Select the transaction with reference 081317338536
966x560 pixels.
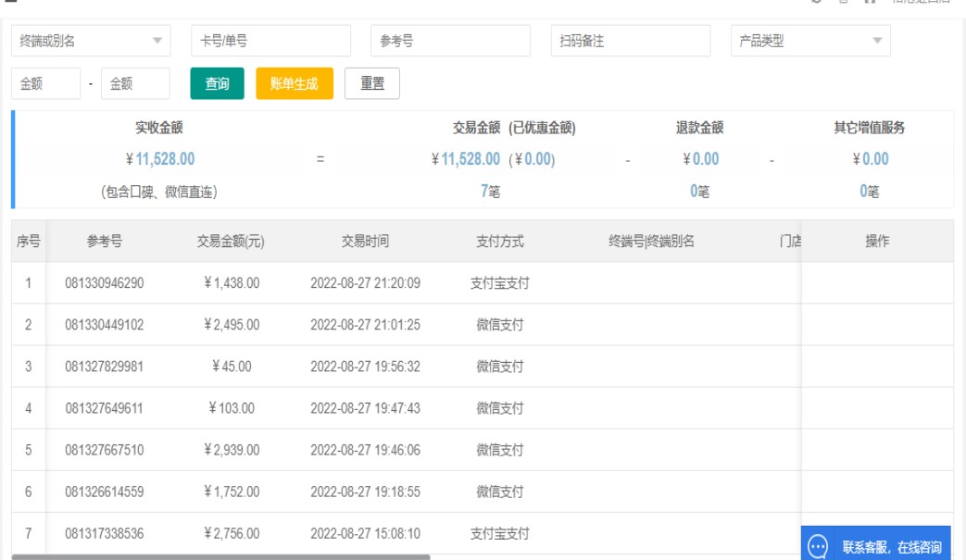[x=105, y=534]
